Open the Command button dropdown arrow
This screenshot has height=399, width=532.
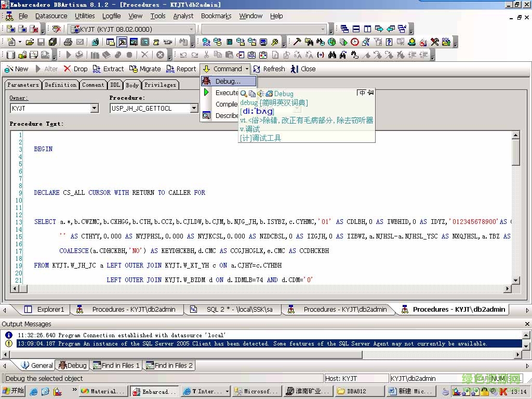click(246, 69)
